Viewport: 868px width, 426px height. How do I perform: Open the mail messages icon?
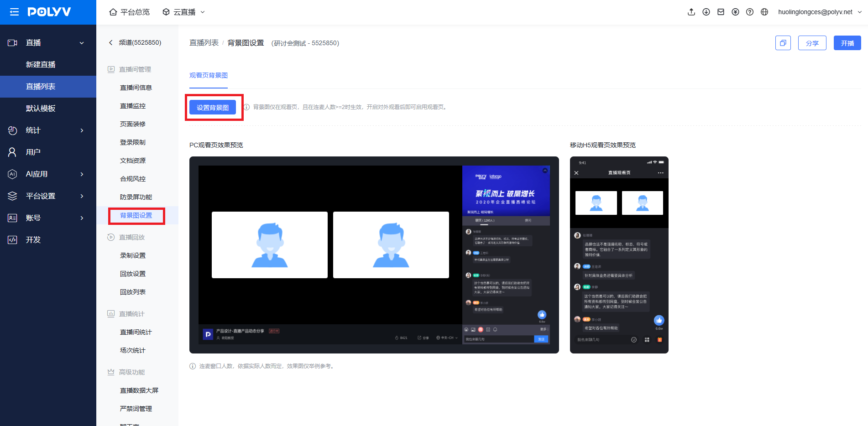click(x=721, y=12)
